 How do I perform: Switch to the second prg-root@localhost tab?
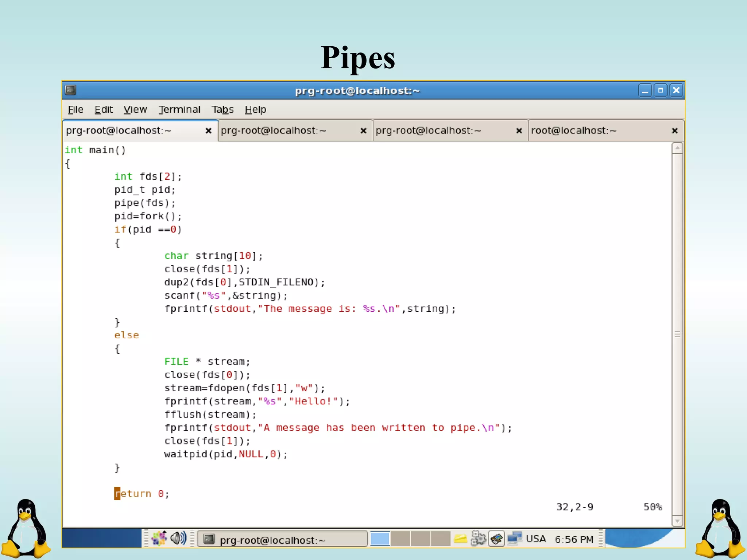point(295,131)
